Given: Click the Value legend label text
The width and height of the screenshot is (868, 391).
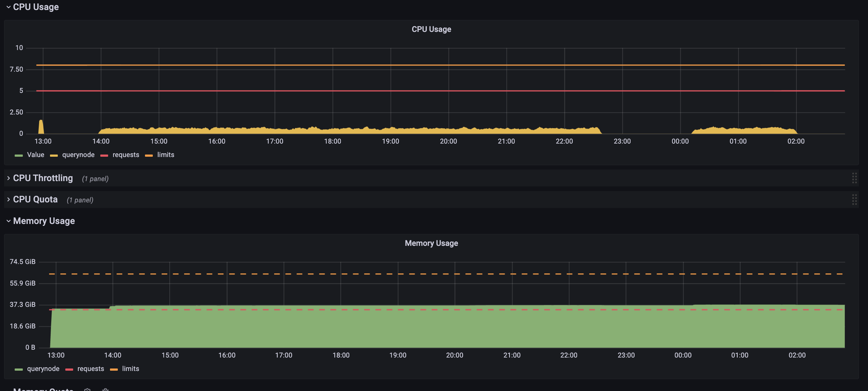Looking at the screenshot, I should pos(35,155).
